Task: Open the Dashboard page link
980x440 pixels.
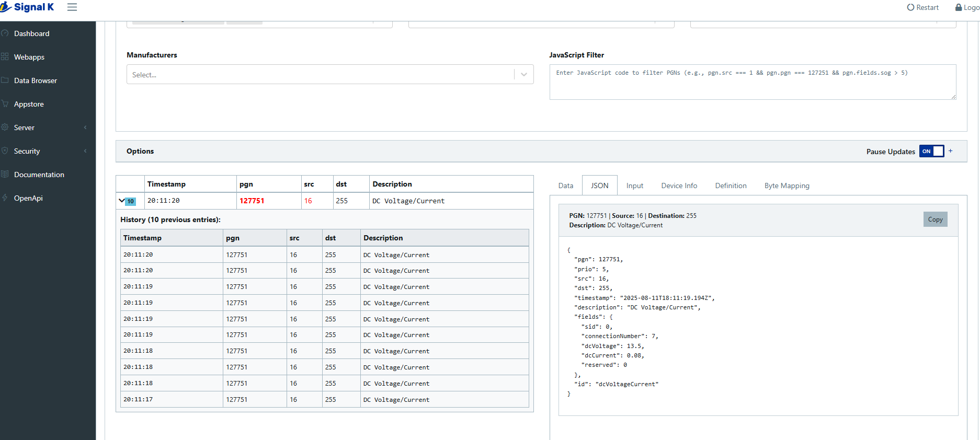Action: (x=32, y=33)
